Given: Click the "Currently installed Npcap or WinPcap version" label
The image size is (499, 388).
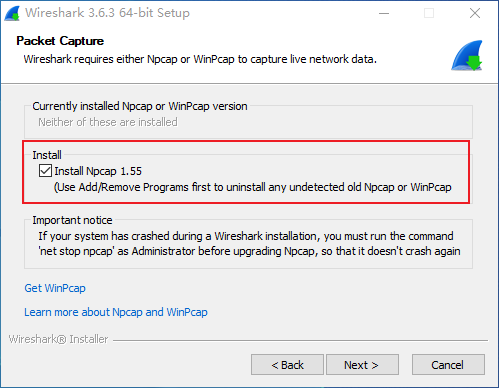Looking at the screenshot, I should 140,106.
